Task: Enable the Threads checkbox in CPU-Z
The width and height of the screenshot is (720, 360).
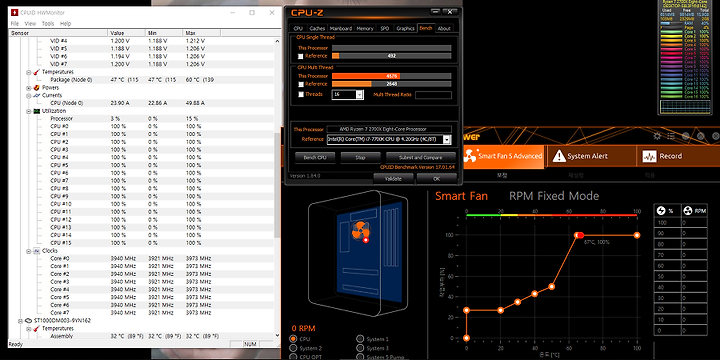Action: click(x=301, y=95)
